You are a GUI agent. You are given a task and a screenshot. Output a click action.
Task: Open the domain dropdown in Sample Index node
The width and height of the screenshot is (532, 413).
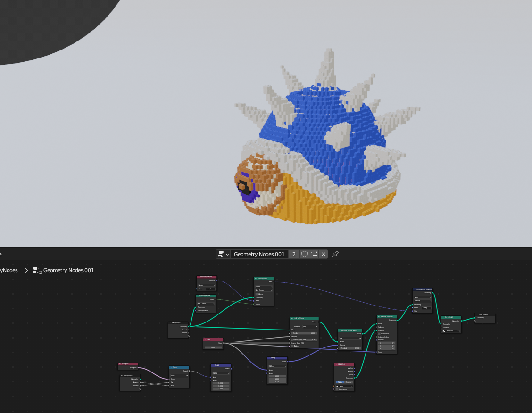click(x=264, y=290)
